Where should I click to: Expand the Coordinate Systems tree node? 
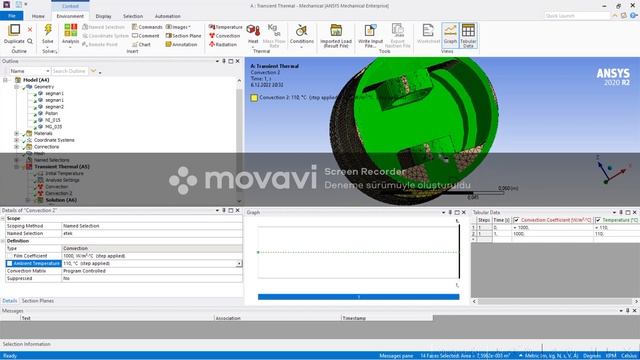pos(16,140)
